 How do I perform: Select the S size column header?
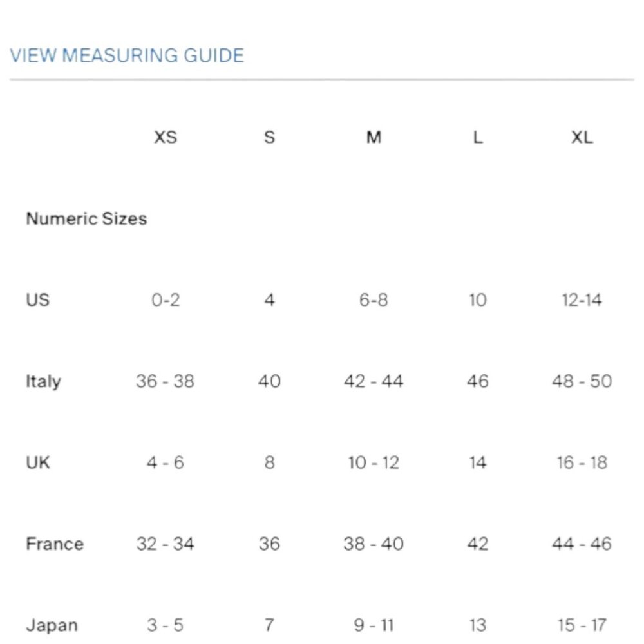(x=269, y=137)
